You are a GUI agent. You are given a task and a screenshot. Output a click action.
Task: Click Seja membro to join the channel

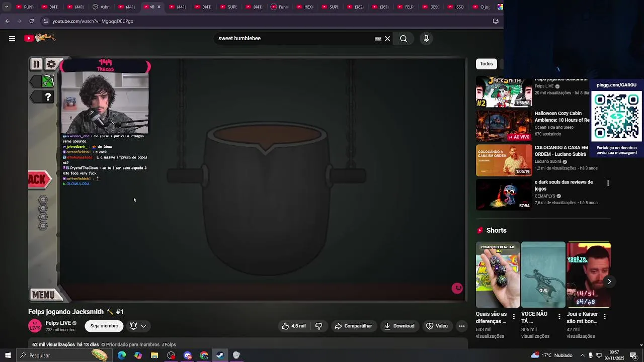point(104,326)
